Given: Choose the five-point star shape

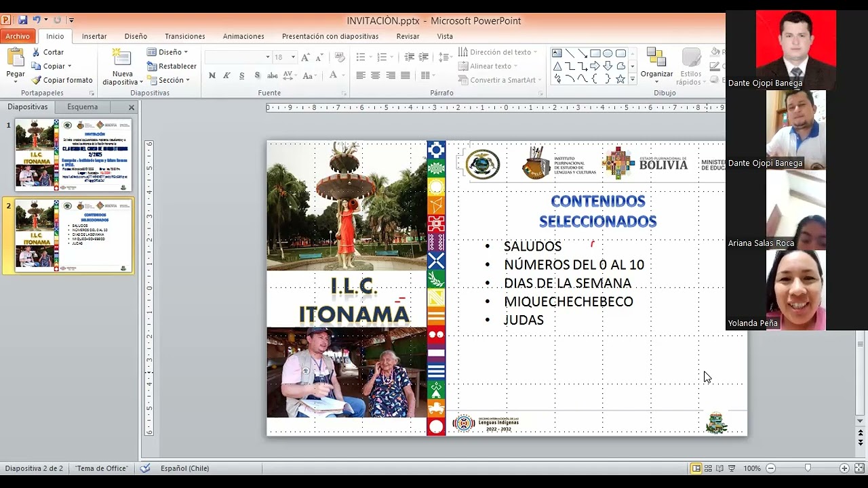Looking at the screenshot, I should [620, 79].
